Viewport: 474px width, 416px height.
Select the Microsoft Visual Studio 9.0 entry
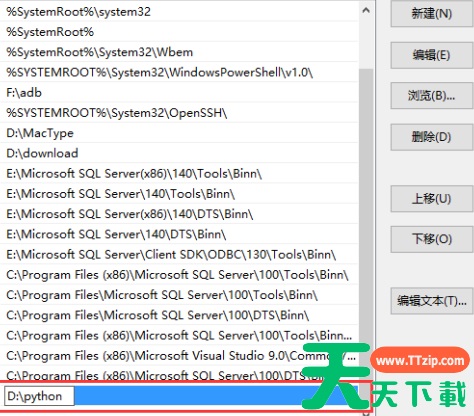tap(179, 356)
